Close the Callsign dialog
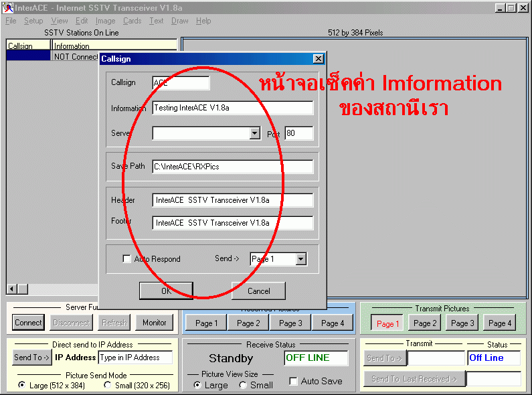Screen dimensions: 532x395 coord(319,59)
